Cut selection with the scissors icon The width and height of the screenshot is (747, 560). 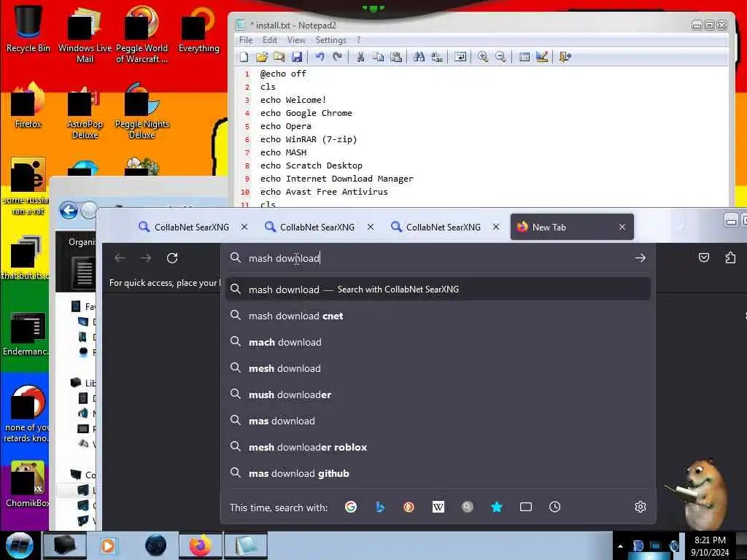360,57
